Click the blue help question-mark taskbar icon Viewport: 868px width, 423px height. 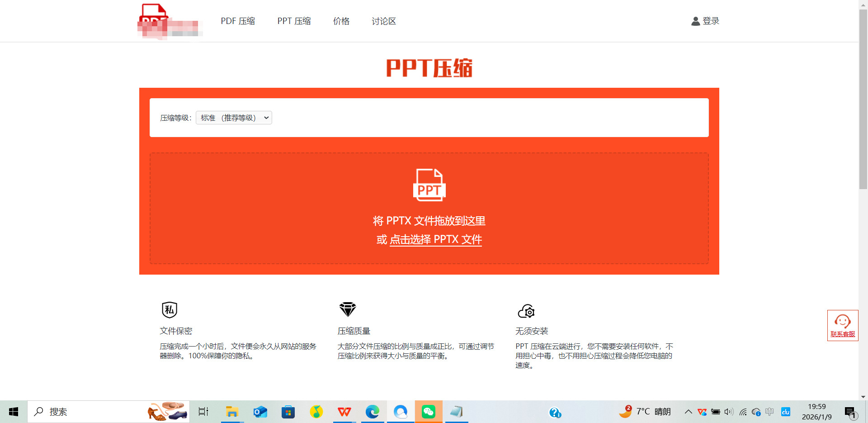tap(555, 412)
